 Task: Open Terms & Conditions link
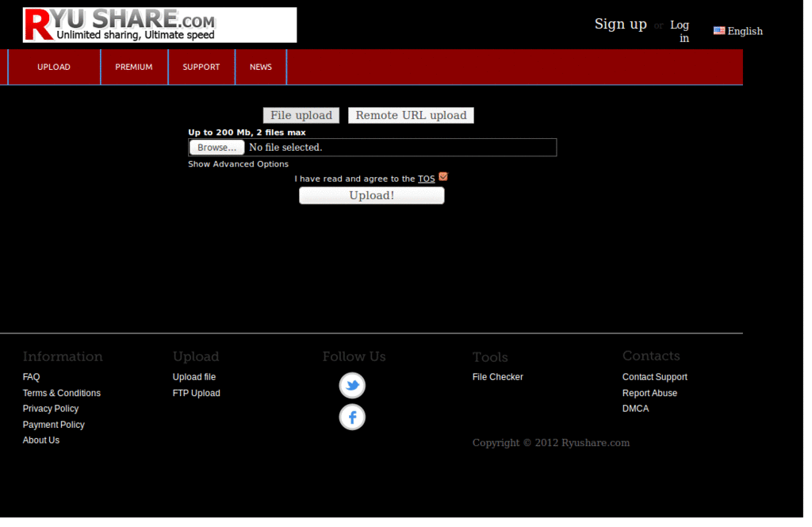click(62, 394)
